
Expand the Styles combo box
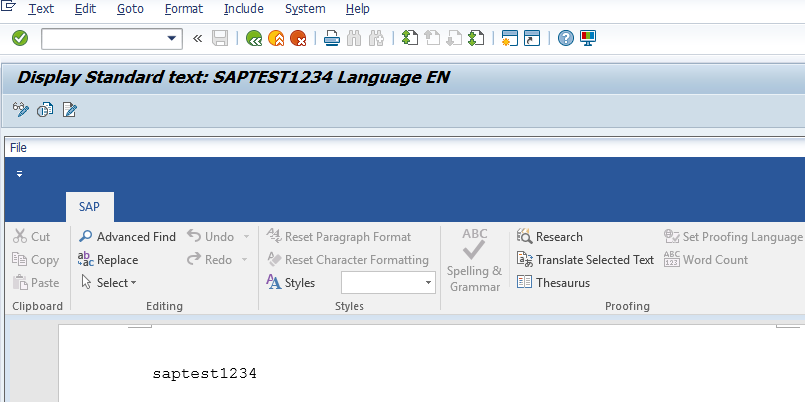(428, 283)
